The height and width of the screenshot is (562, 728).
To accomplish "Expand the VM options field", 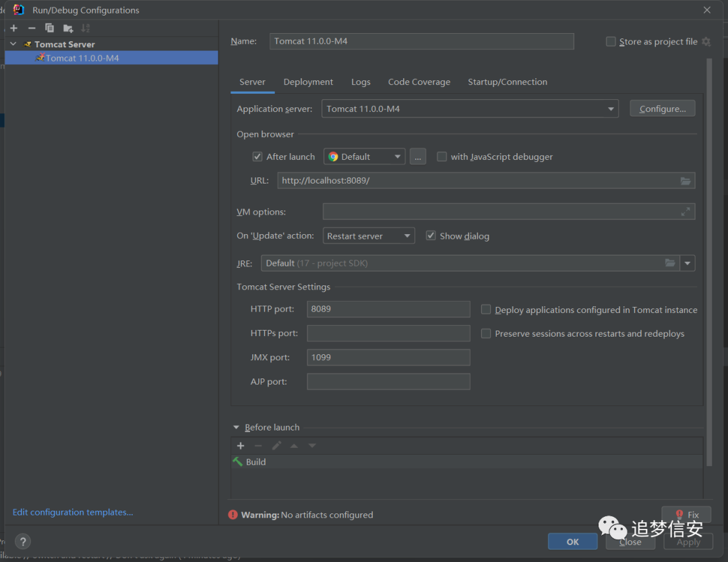I will (686, 212).
